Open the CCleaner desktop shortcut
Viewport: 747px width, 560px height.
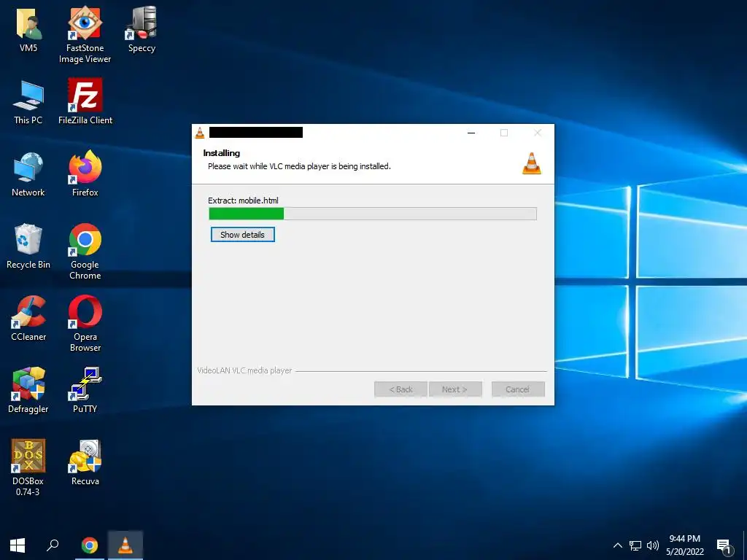28,319
